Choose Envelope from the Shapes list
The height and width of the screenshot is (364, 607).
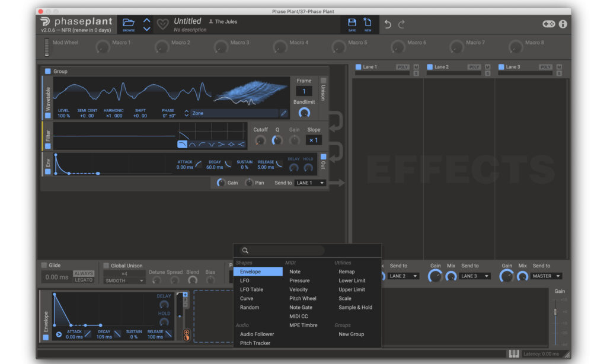pos(258,272)
